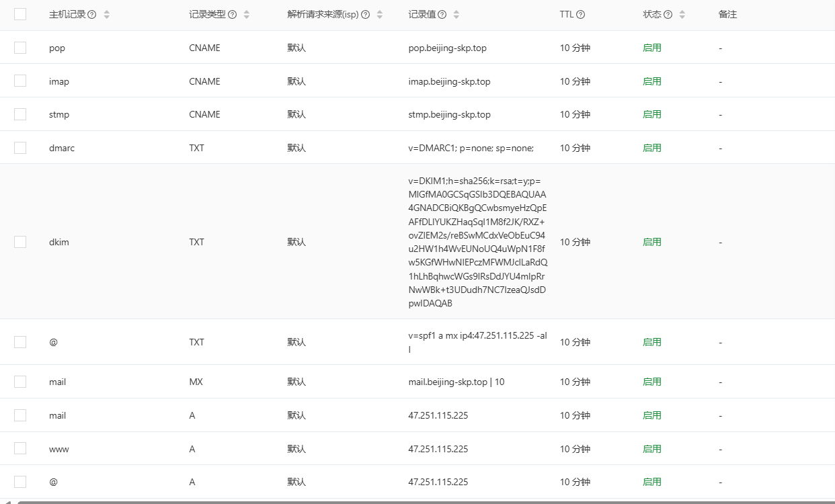The height and width of the screenshot is (504, 835).
Task: Select the stmp CNAME record checkbox
Action: 20,114
